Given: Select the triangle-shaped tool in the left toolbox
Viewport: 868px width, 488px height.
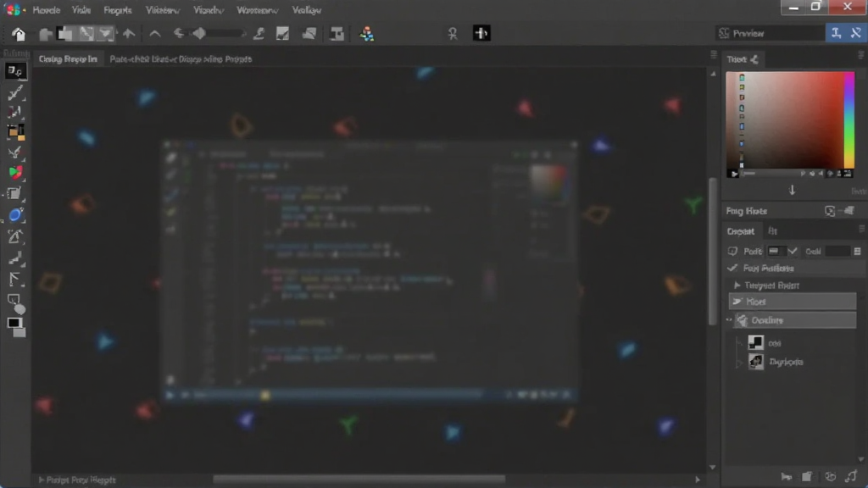Looking at the screenshot, I should point(15,237).
